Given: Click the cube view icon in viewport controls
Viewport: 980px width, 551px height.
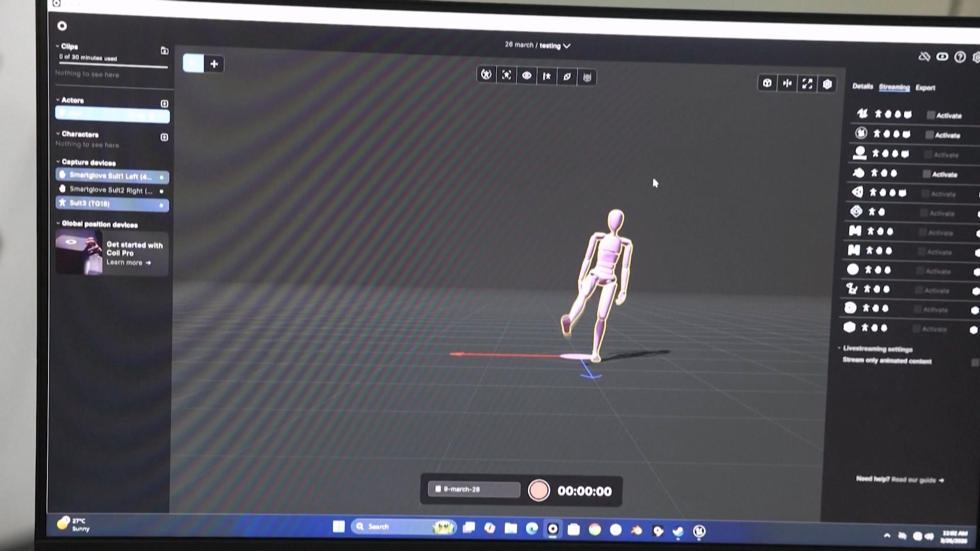Looking at the screenshot, I should (x=767, y=83).
